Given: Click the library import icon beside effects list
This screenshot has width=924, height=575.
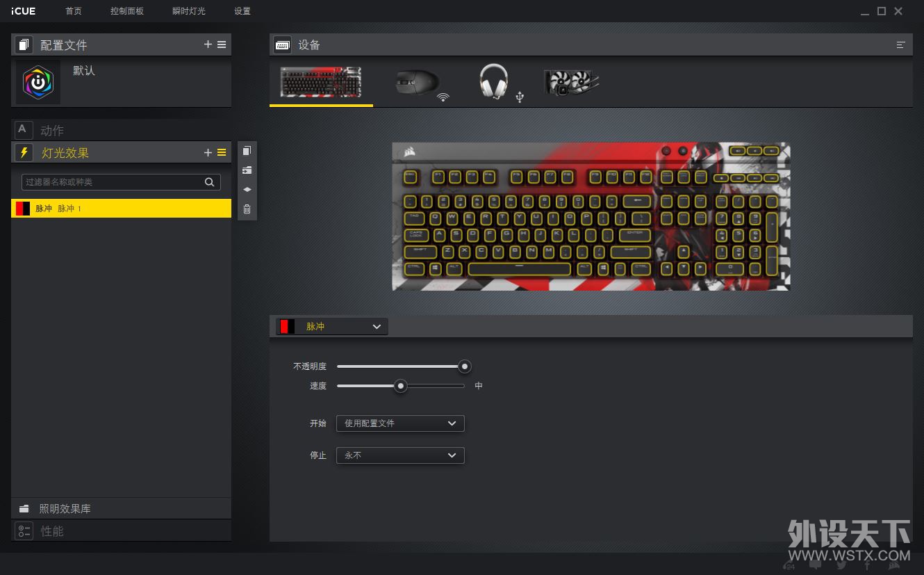Looking at the screenshot, I should coord(247,170).
